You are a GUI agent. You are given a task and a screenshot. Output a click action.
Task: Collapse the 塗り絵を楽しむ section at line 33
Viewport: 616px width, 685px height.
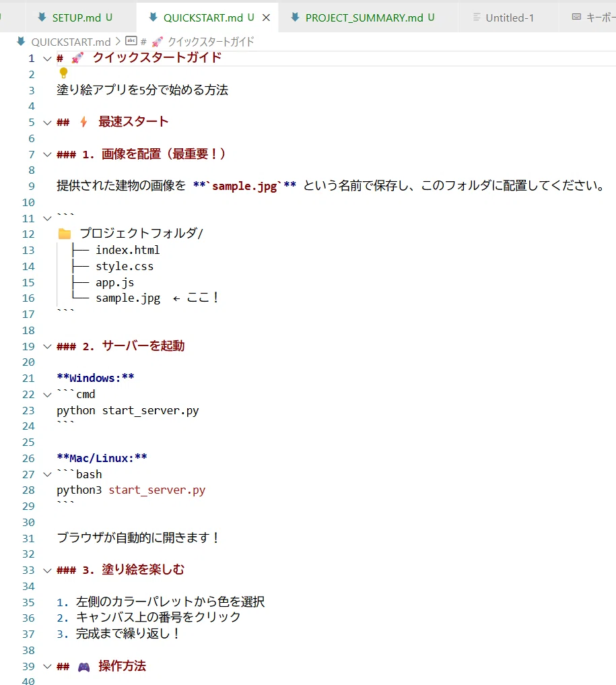tap(47, 571)
